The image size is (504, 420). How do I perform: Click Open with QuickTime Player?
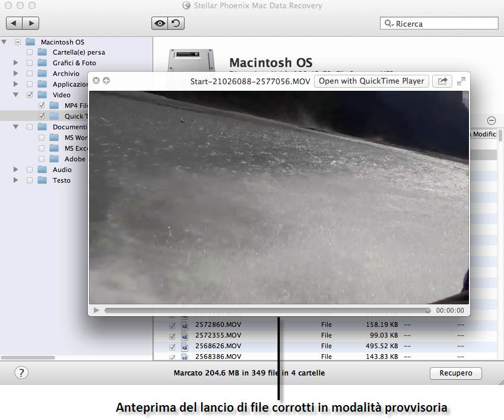click(x=371, y=81)
